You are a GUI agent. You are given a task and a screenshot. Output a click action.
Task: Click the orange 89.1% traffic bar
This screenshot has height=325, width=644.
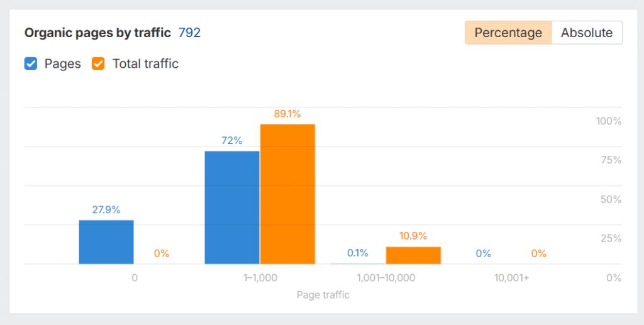[287, 194]
